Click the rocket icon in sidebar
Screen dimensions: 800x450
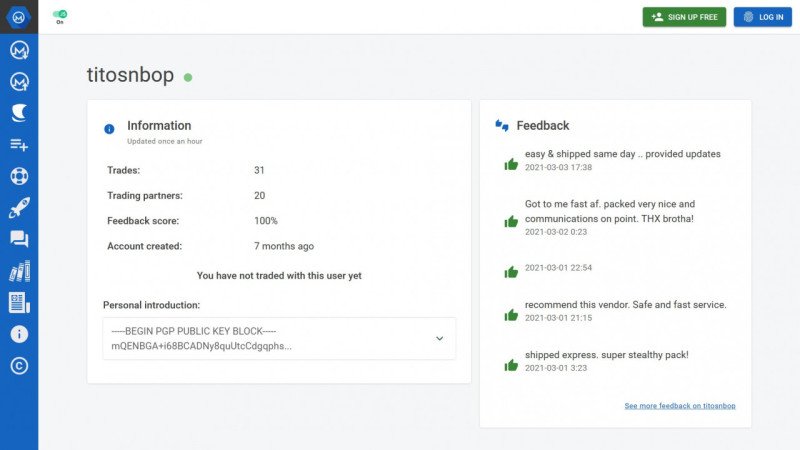click(x=18, y=208)
